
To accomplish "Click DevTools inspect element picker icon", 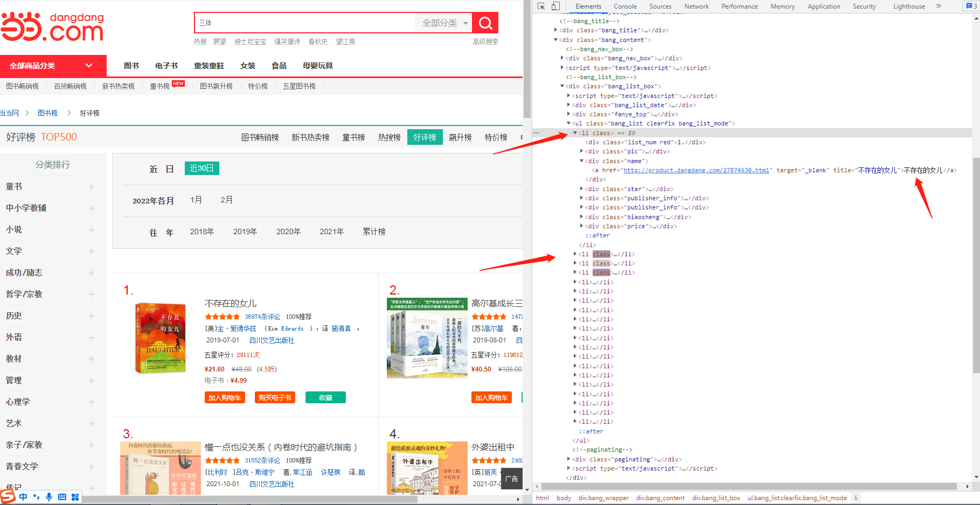I will (541, 6).
